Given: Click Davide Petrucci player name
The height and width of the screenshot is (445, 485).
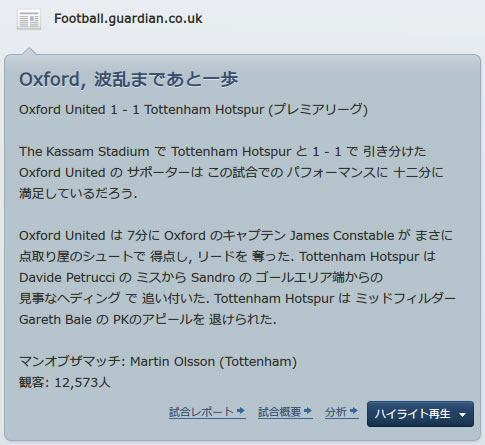Looking at the screenshot, I should pos(67,278).
